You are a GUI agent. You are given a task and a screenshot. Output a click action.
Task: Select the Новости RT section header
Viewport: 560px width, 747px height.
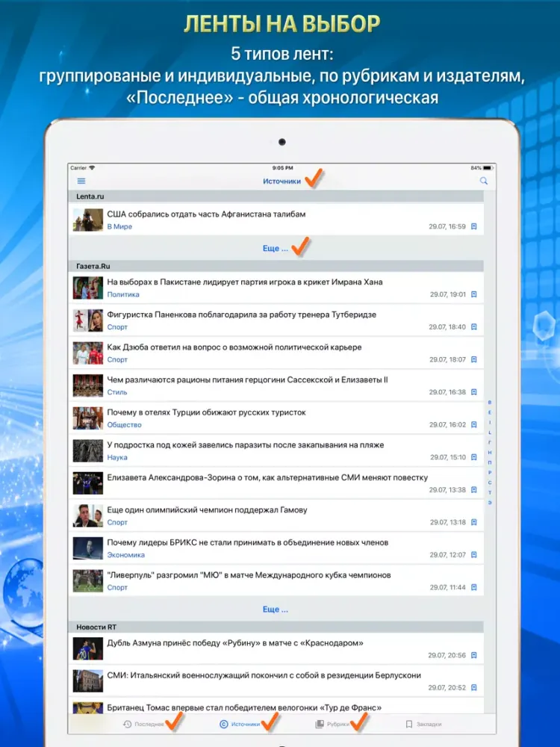tap(276, 627)
